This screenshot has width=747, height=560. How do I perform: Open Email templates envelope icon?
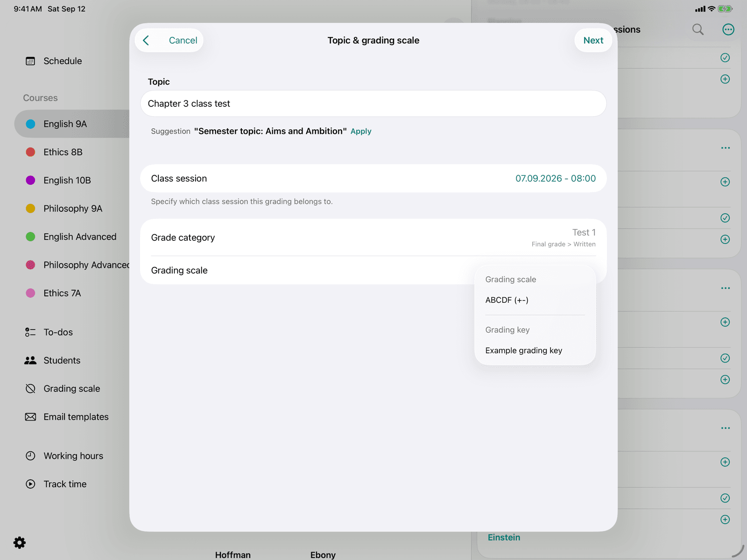(30, 417)
